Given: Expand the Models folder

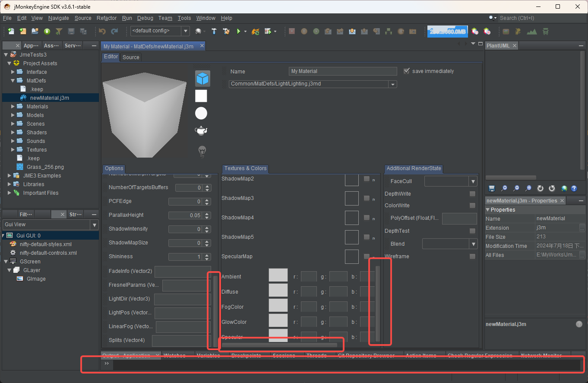Looking at the screenshot, I should coord(13,115).
